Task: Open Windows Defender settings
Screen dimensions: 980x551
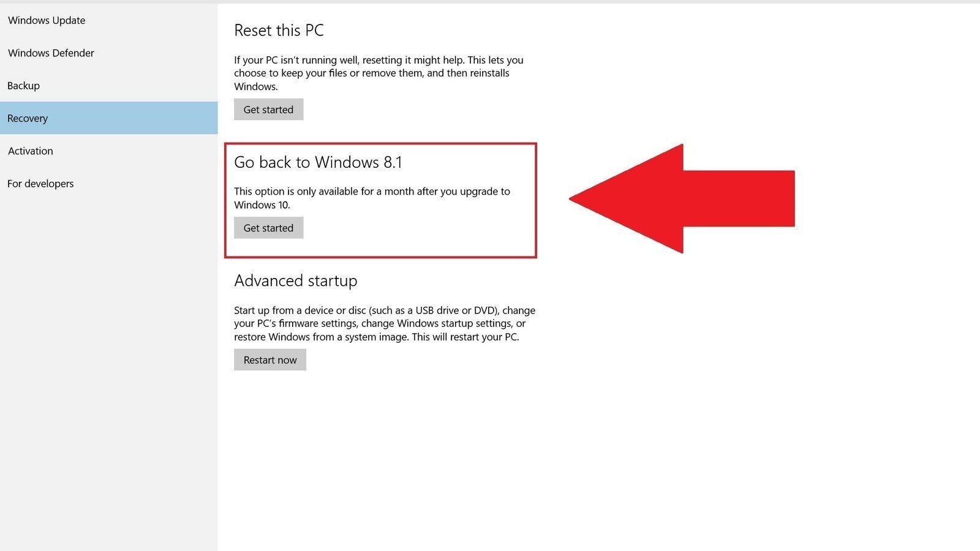Action: pos(51,53)
